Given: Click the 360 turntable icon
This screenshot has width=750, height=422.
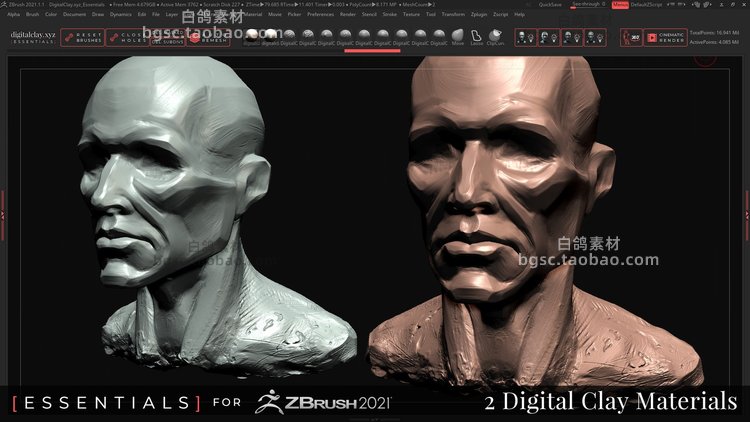Looking at the screenshot, I should point(631,38).
